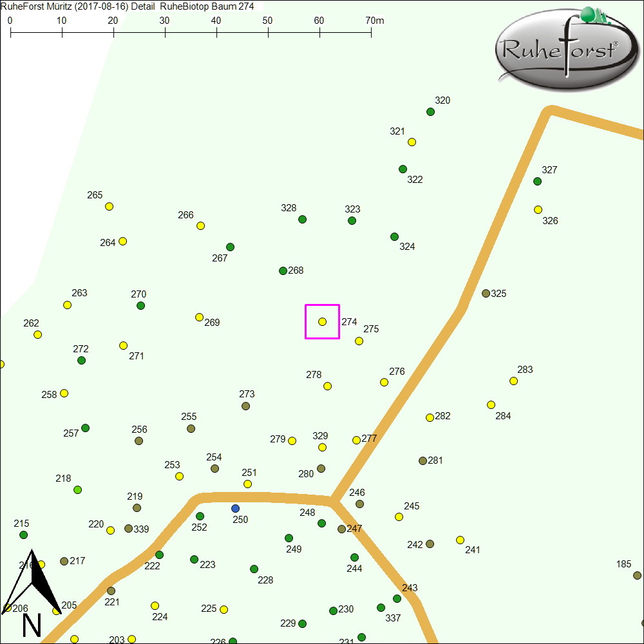Viewport: 644px width, 644px height.
Task: Click the green tree marker 270
Action: point(141,306)
